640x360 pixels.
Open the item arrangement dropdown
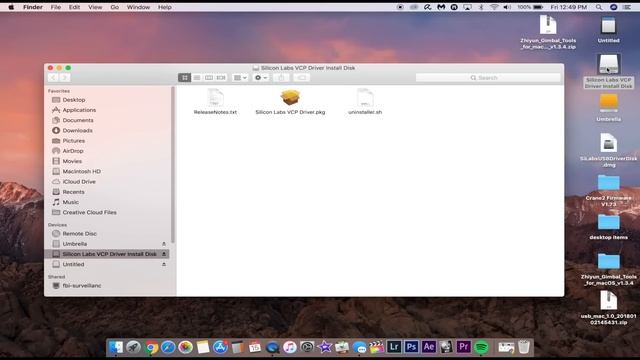(240, 78)
